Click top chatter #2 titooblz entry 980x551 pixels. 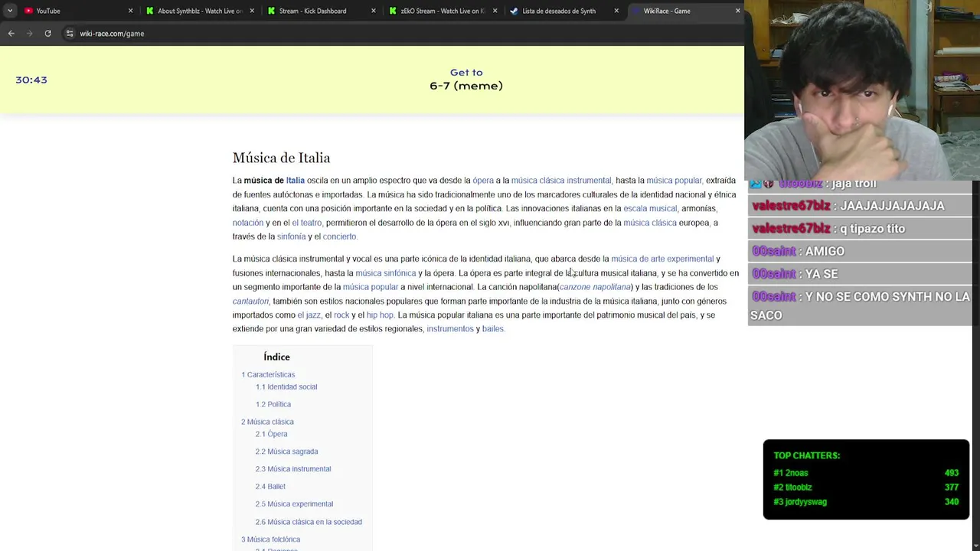pyautogui.click(x=866, y=487)
